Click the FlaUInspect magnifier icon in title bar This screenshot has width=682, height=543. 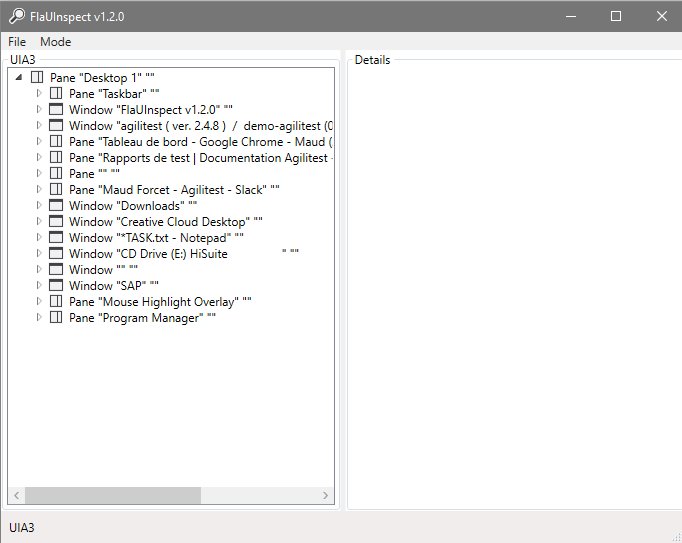[x=17, y=17]
